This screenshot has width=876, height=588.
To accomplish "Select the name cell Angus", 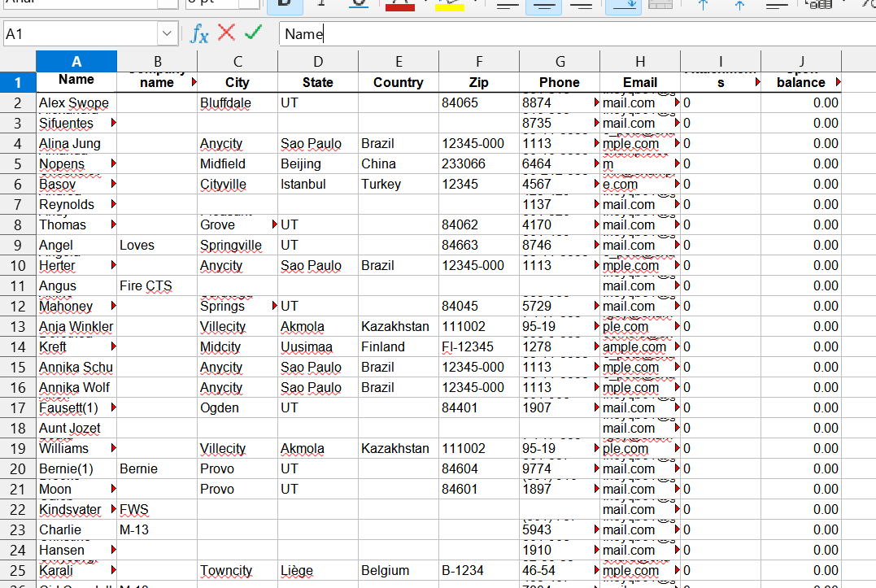I will tap(76, 286).
